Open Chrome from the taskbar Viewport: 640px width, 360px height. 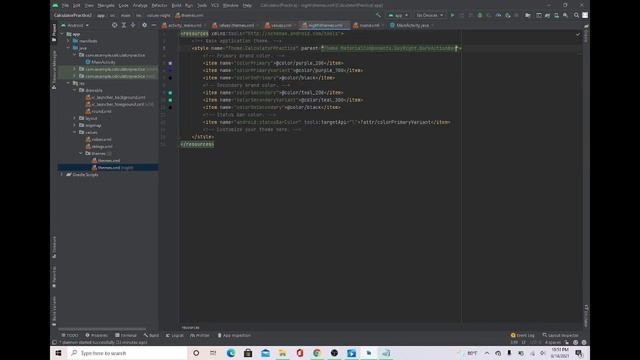[317, 353]
